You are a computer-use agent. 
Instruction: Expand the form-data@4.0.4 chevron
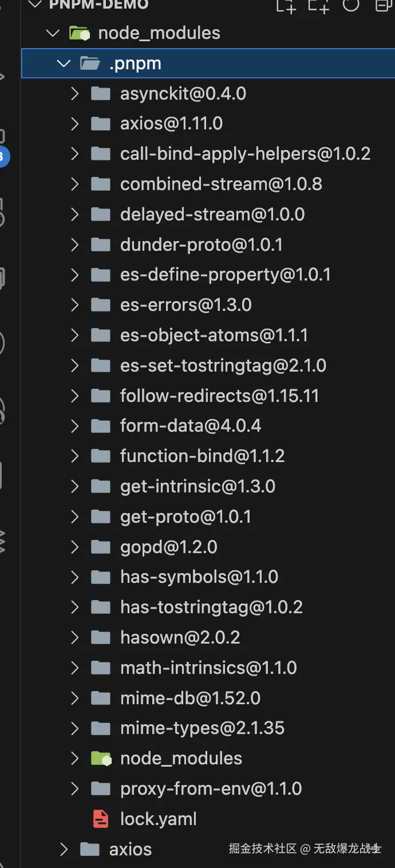(74, 426)
